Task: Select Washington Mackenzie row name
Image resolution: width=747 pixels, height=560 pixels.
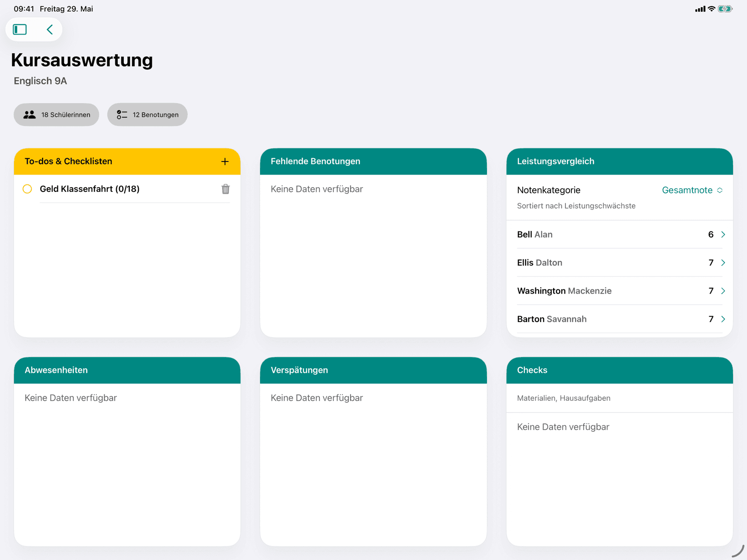Action: (564, 291)
